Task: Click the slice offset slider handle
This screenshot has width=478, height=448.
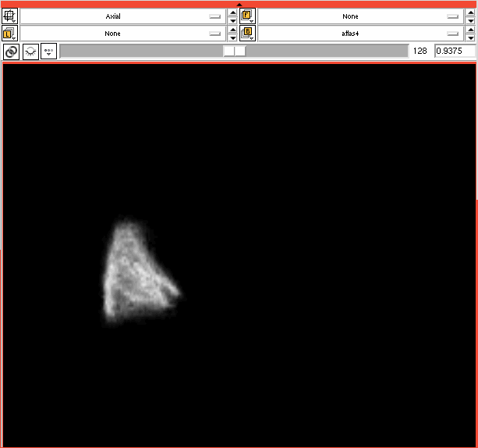Action: pos(234,51)
